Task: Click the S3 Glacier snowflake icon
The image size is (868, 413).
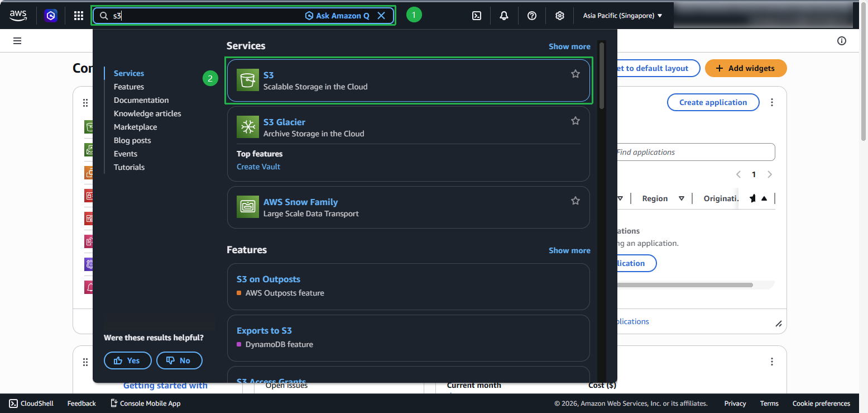Action: click(x=248, y=127)
